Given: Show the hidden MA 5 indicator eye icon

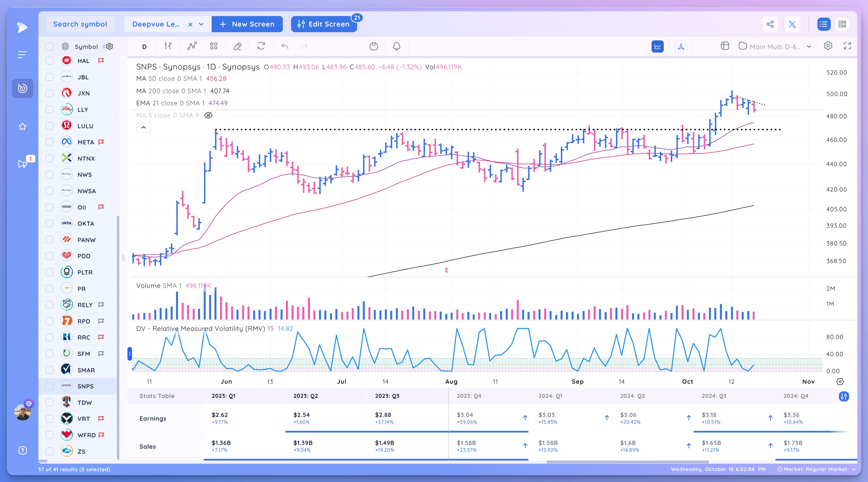Looking at the screenshot, I should tap(209, 115).
